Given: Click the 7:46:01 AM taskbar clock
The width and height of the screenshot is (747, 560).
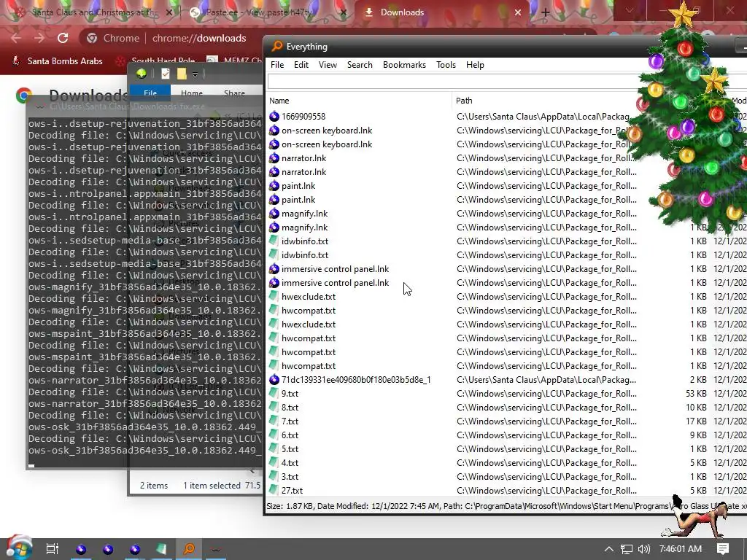Looking at the screenshot, I should [681, 549].
